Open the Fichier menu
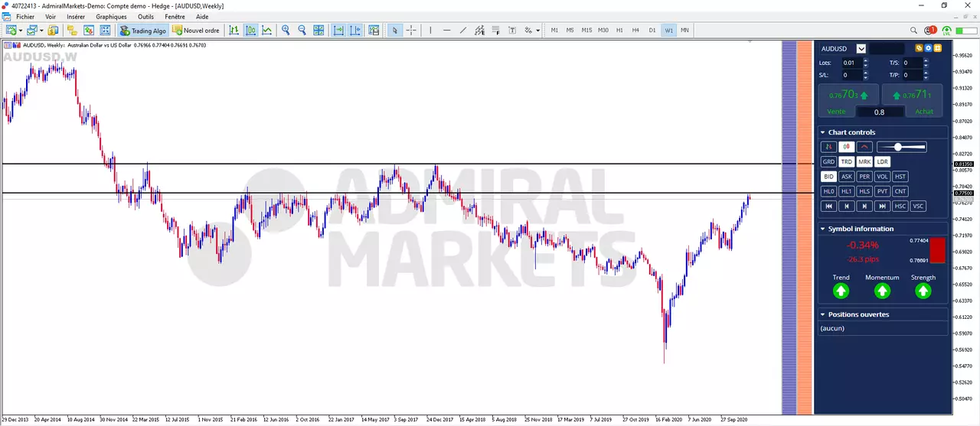The image size is (980, 426). click(25, 16)
